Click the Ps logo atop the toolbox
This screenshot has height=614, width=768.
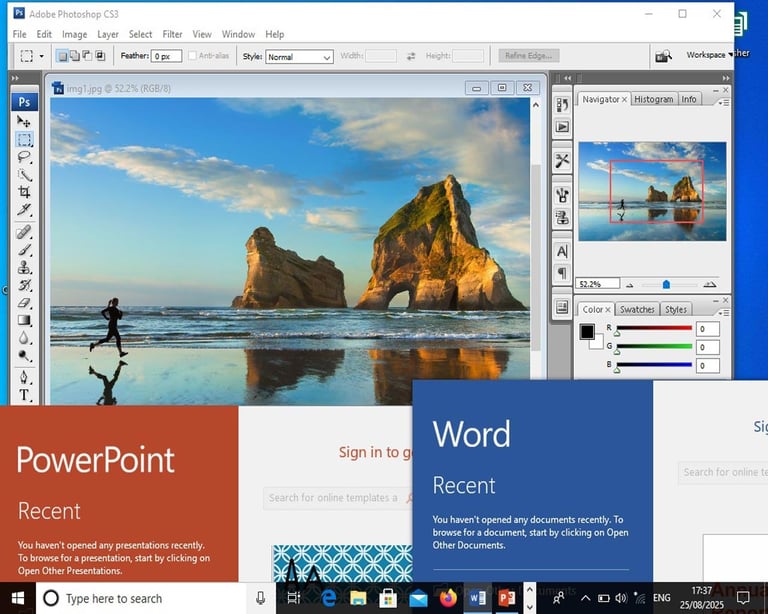pos(24,102)
